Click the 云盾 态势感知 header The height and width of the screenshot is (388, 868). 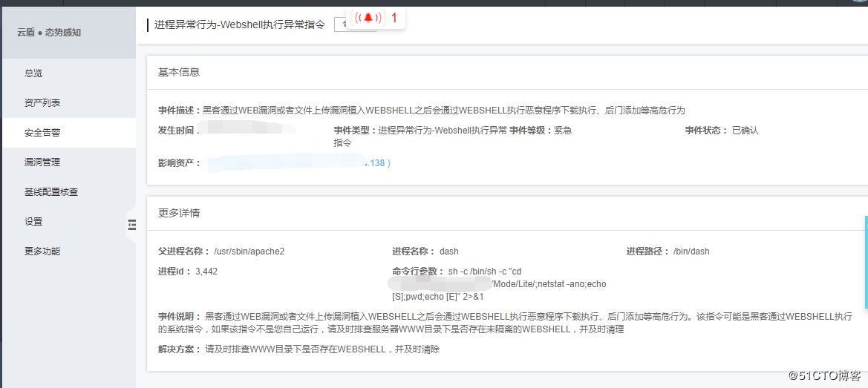(x=49, y=33)
